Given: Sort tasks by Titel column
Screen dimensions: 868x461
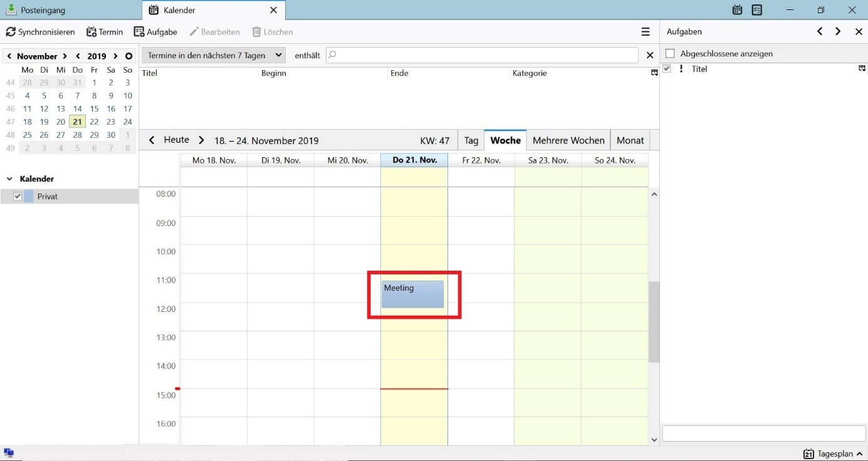Looking at the screenshot, I should [773, 69].
